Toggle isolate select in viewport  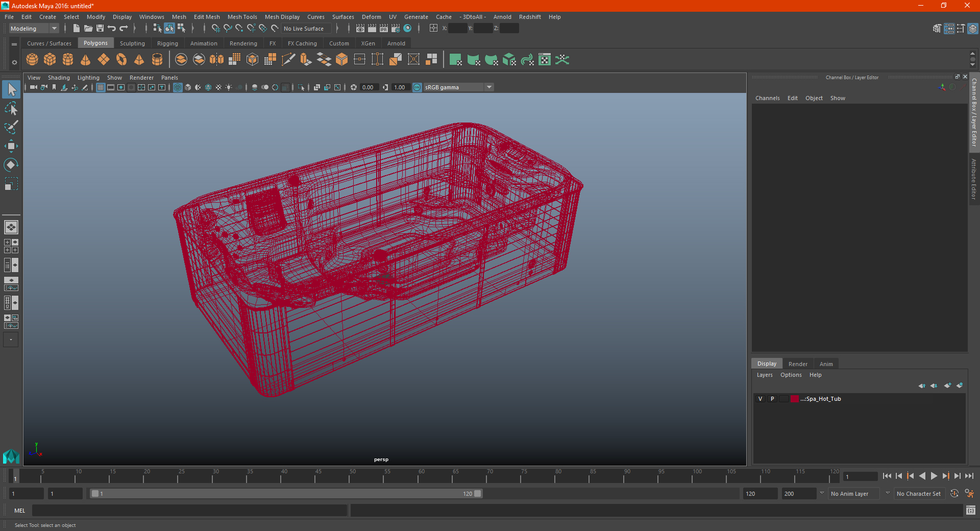(x=301, y=87)
